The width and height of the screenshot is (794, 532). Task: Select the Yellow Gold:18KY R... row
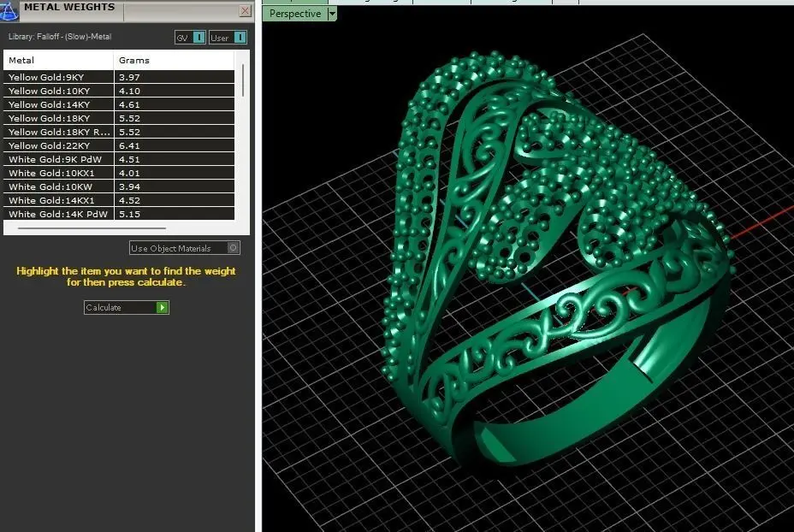point(119,132)
